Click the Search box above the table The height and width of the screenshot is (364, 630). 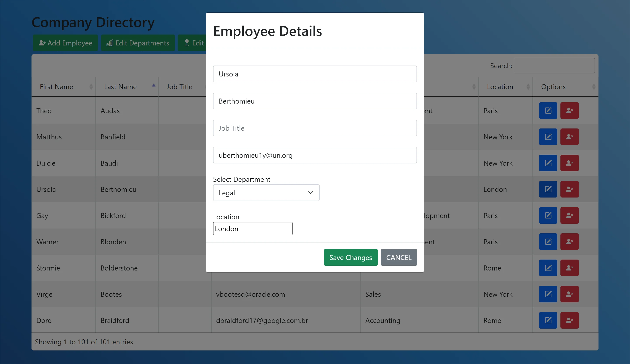pos(554,65)
